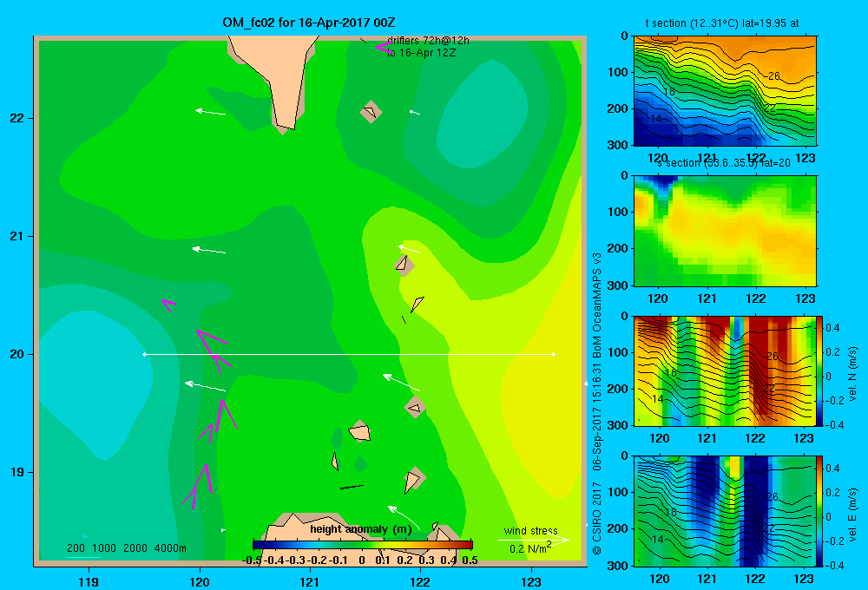Click the vel. E color bar

point(820,511)
